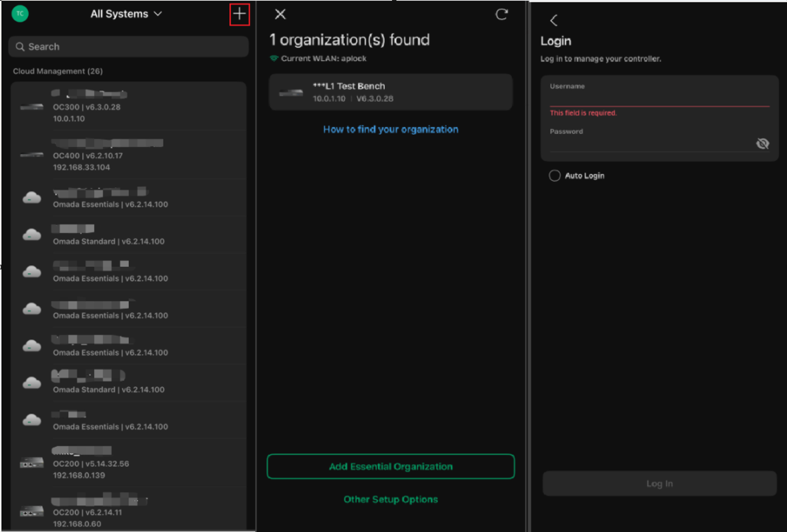Viewport: 787px width, 532px height.
Task: Open How to find your organization link
Action: point(391,129)
